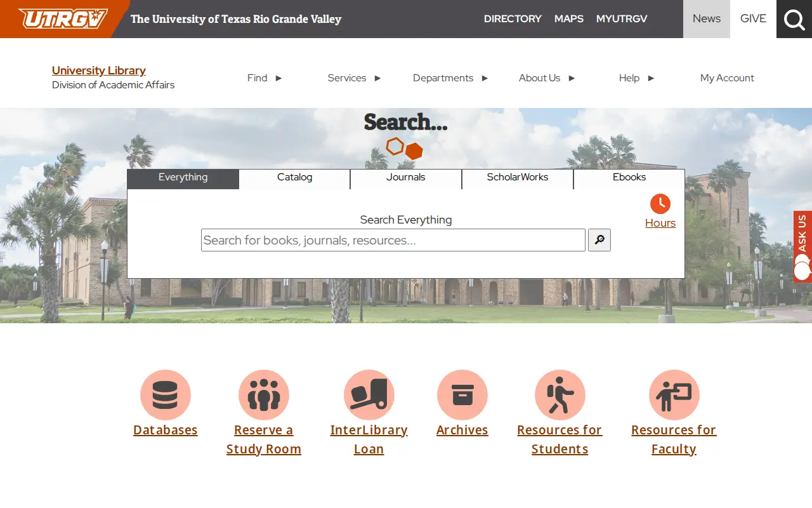
Task: Click the filled orange hexagon indicator
Action: point(414,151)
